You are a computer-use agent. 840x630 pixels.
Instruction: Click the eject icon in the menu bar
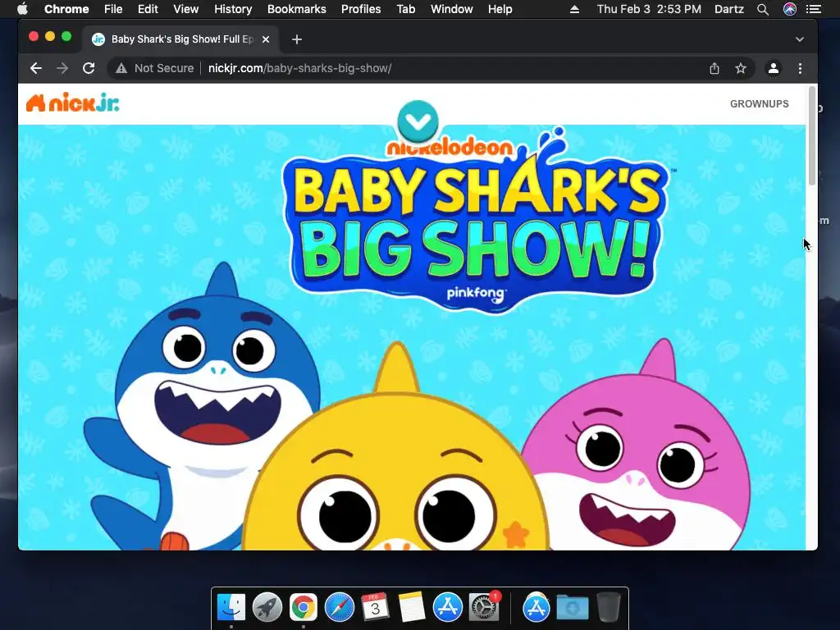(x=574, y=9)
